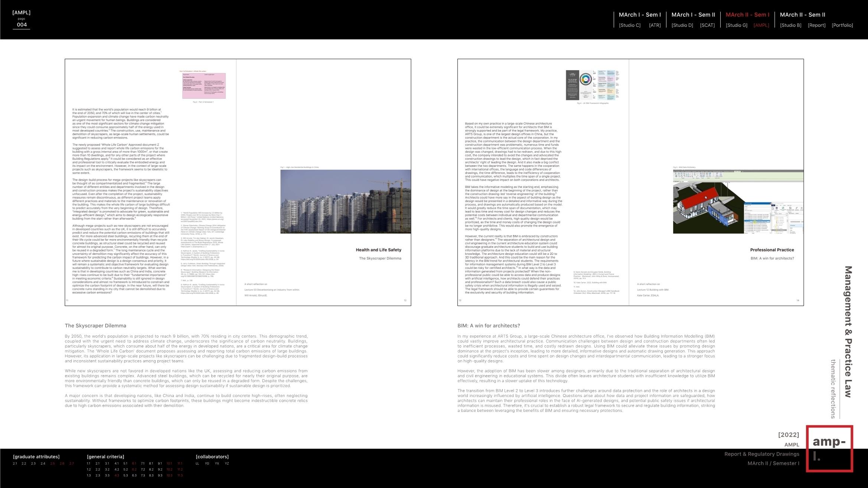
Task: Click the red [AMPL] nav link
Action: click(761, 25)
